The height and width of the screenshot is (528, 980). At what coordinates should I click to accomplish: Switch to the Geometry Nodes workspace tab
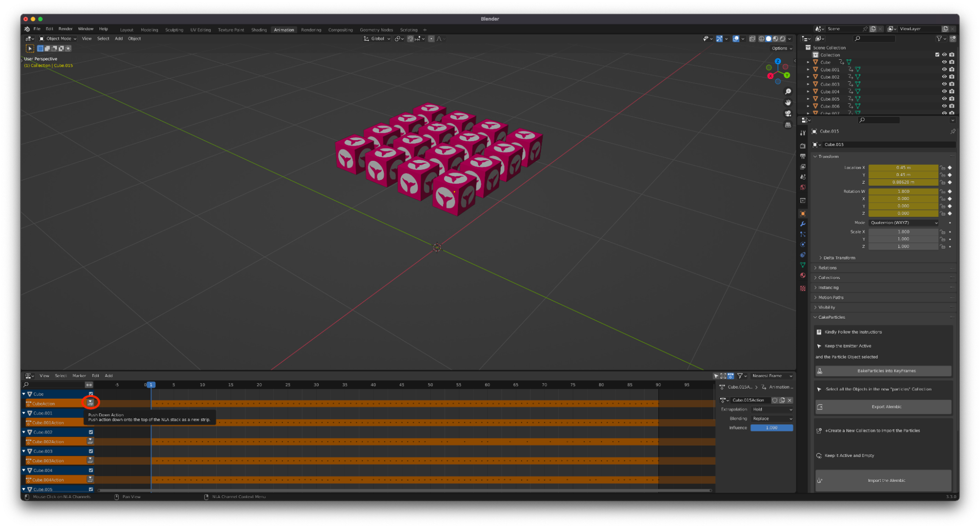(x=376, y=30)
